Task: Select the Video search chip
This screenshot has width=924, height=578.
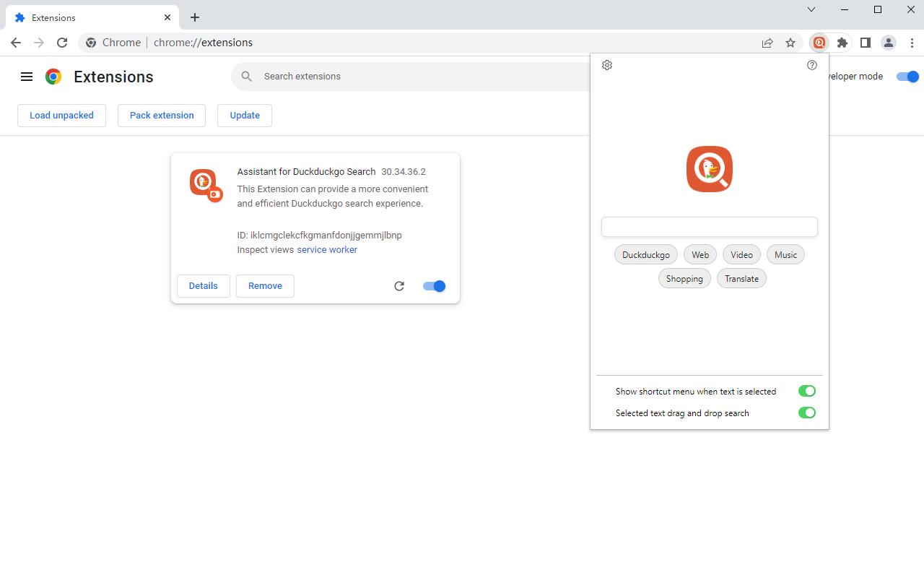Action: (741, 254)
